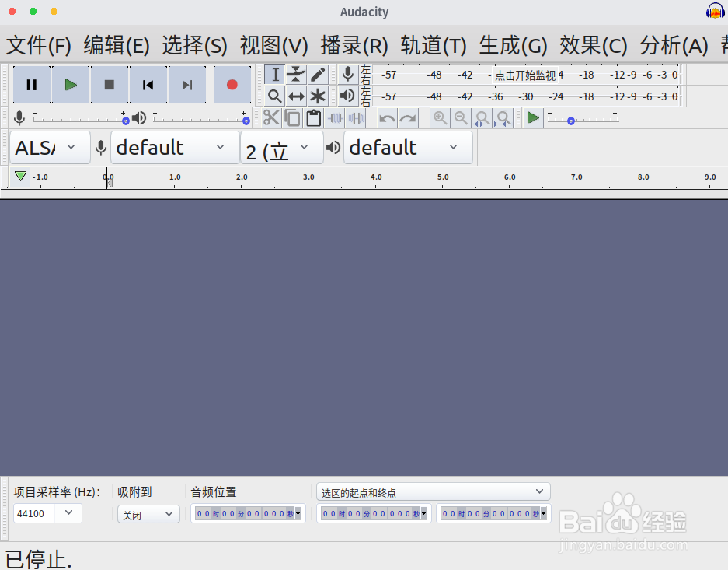Screen dimensions: 728x570
Task: Click the playback volume speaker icon
Action: click(139, 118)
